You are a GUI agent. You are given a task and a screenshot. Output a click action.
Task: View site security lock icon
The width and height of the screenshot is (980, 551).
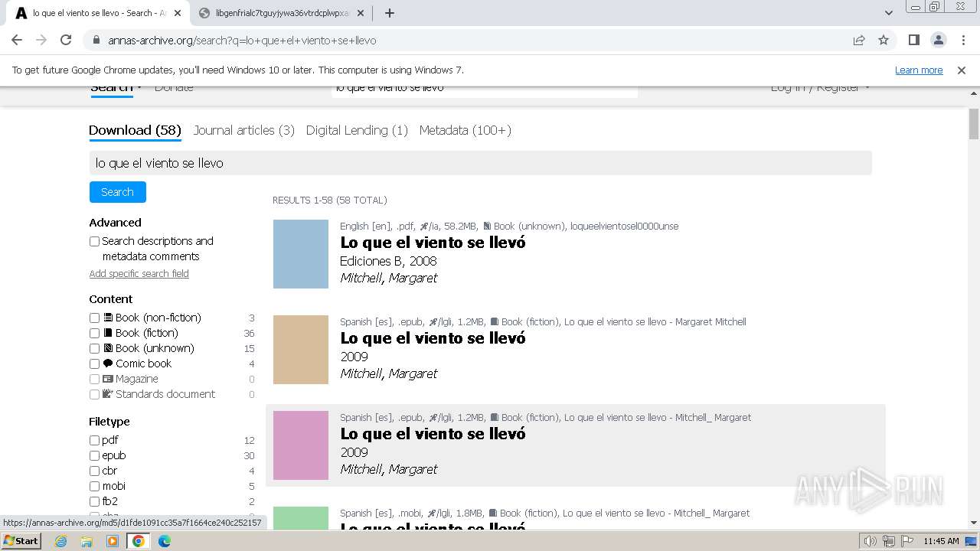(x=96, y=41)
